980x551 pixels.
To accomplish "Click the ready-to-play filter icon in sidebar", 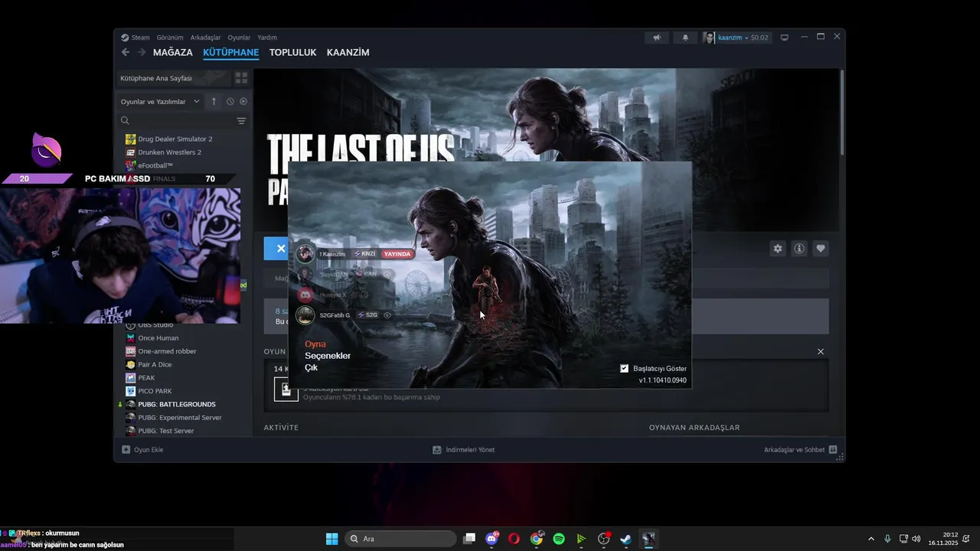I will tap(243, 101).
